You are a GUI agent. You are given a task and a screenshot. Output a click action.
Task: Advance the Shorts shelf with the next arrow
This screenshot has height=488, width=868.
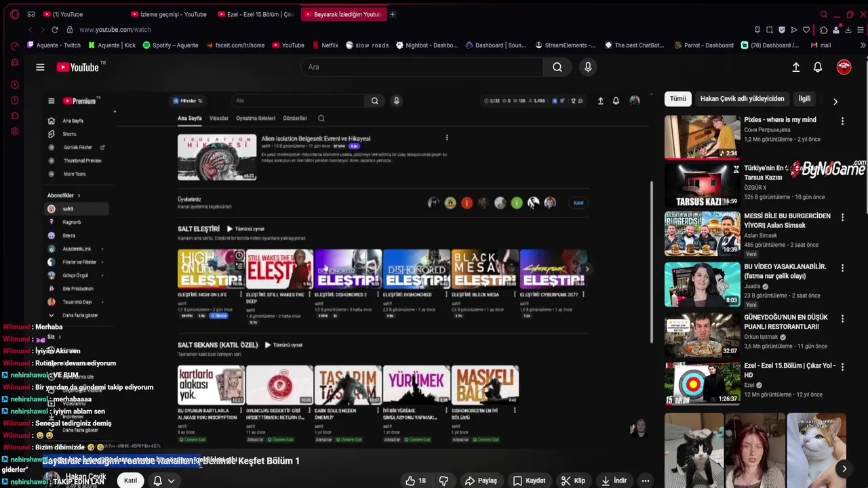844,468
